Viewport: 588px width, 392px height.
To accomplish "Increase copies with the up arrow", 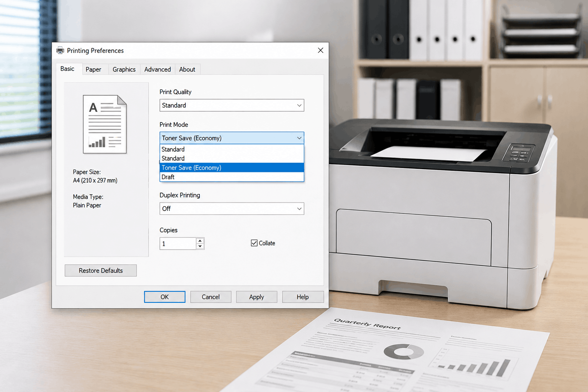I will click(x=200, y=241).
